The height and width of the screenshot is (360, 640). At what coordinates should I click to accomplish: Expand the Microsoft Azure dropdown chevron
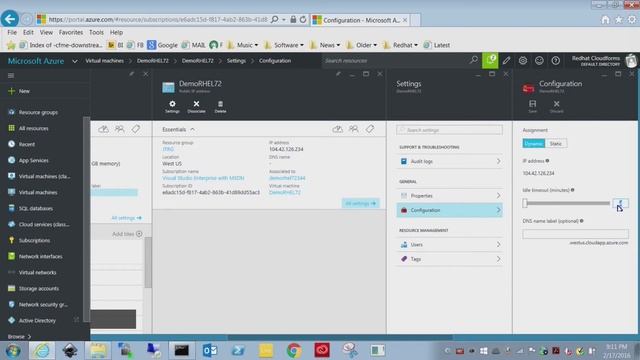tap(75, 61)
